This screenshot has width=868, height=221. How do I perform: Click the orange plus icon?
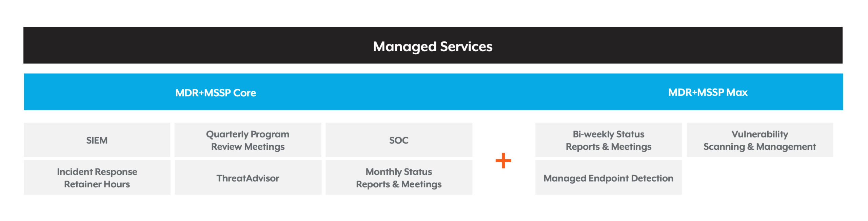503,161
